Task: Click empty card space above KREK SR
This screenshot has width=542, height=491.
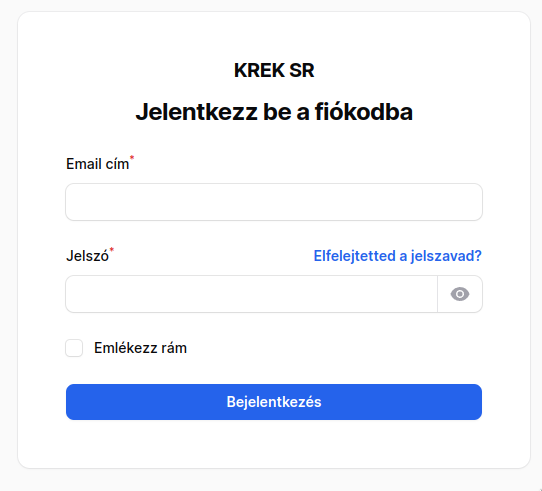Action: (274, 35)
